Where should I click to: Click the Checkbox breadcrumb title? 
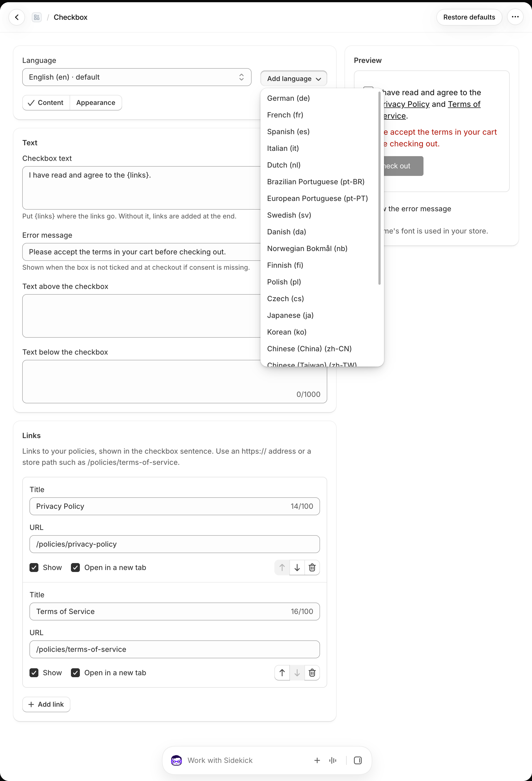pos(70,17)
